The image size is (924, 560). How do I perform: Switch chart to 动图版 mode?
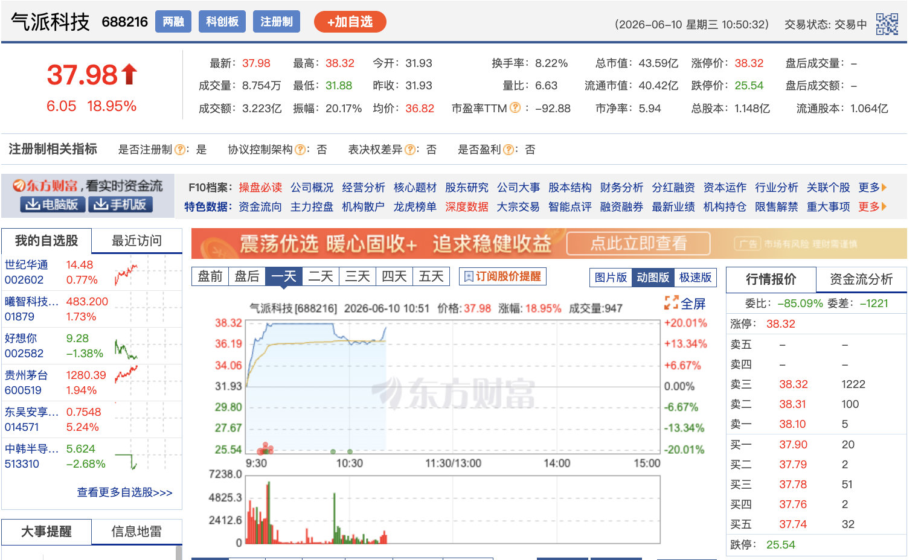point(653,278)
